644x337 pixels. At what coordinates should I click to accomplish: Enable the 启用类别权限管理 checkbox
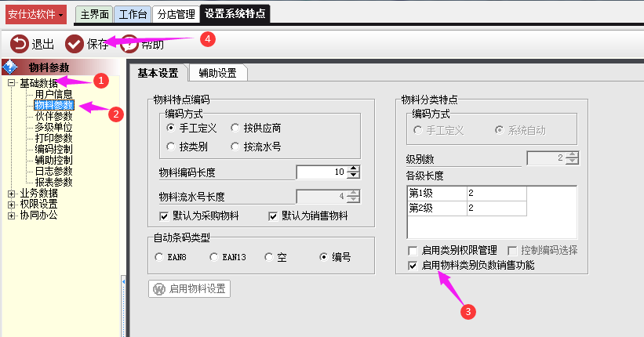[x=413, y=250]
